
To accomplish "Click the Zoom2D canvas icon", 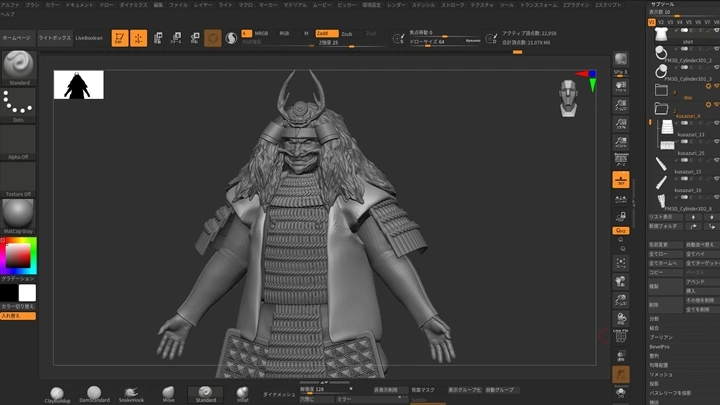I will click(621, 105).
